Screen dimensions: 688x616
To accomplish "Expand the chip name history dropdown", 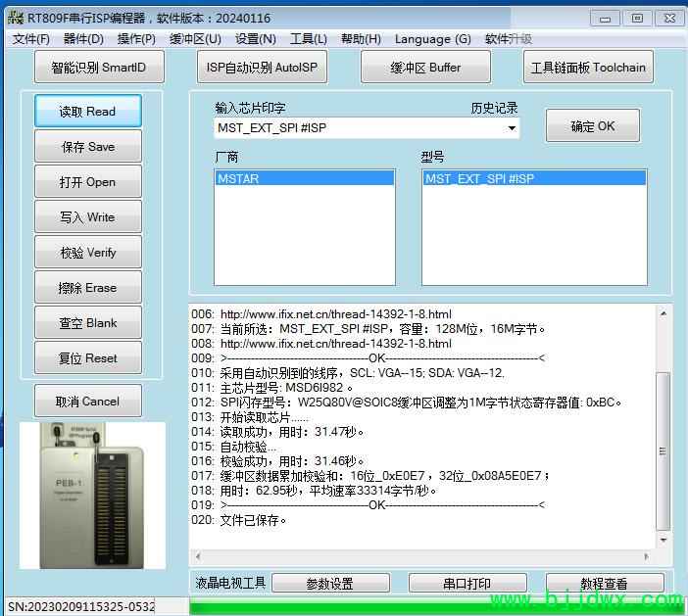I will (512, 128).
